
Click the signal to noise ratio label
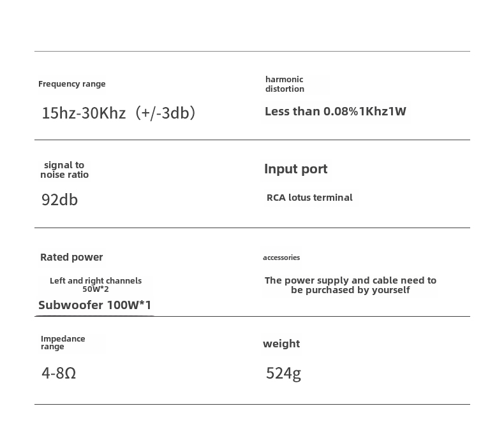click(64, 170)
